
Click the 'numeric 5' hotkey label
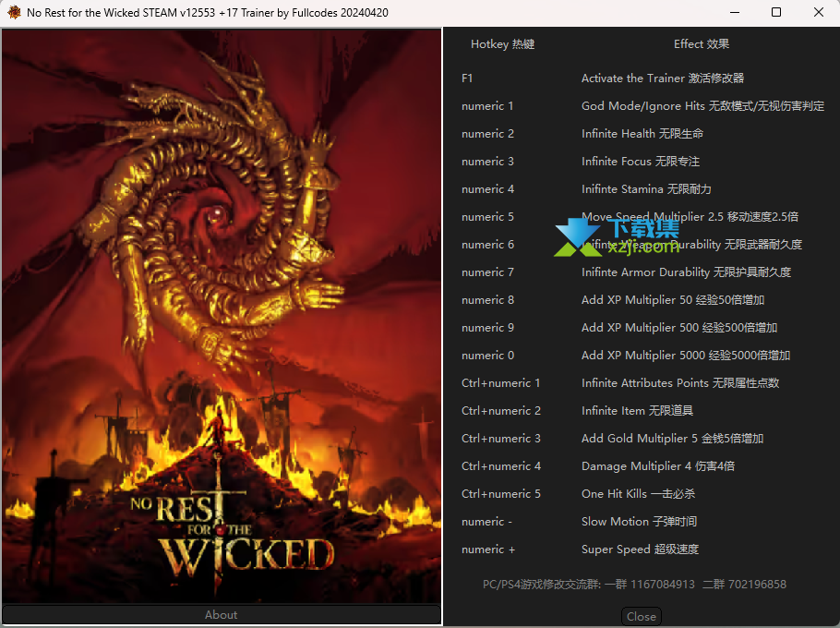487,216
